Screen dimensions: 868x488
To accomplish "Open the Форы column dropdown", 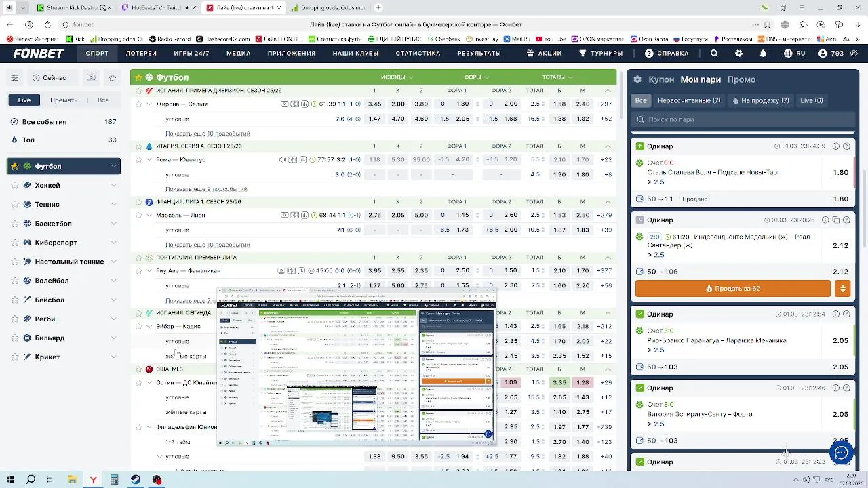I will 477,77.
